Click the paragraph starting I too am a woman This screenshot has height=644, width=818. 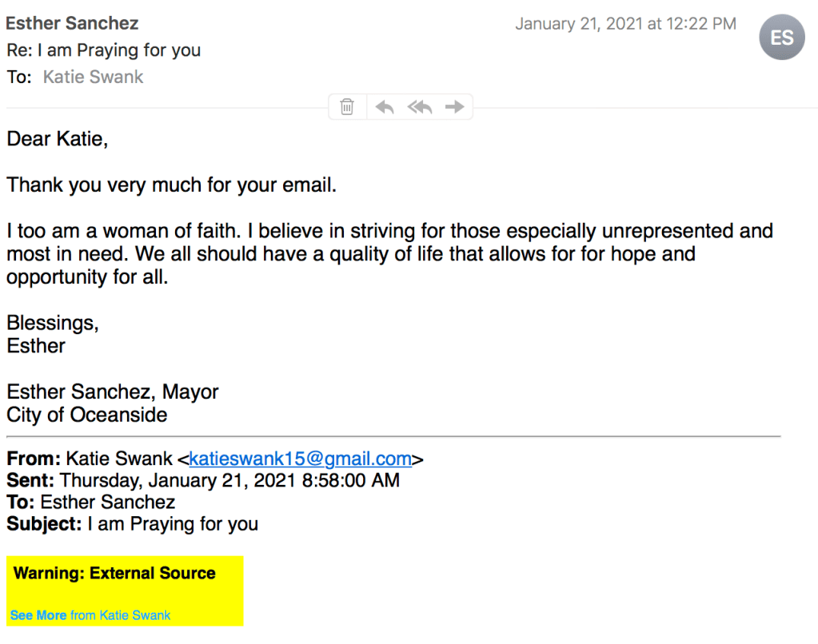pyautogui.click(x=389, y=254)
